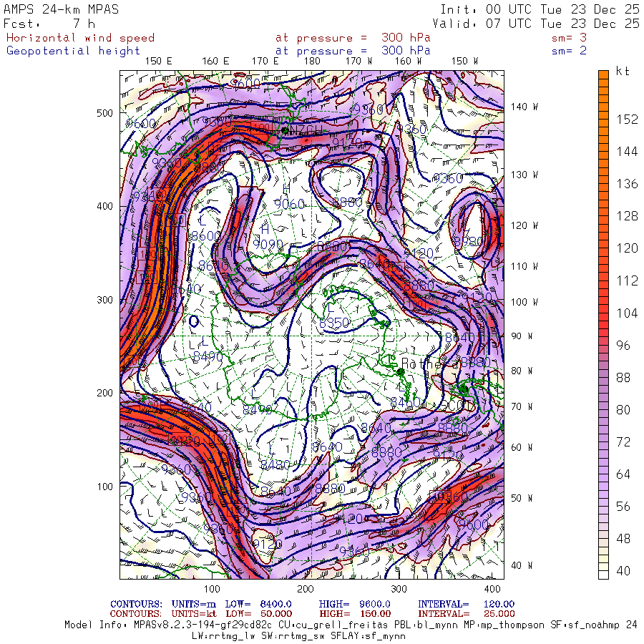Click the blue "INTERVAL= 120.00" text
Screen dimensions: 644x644
pos(466,604)
